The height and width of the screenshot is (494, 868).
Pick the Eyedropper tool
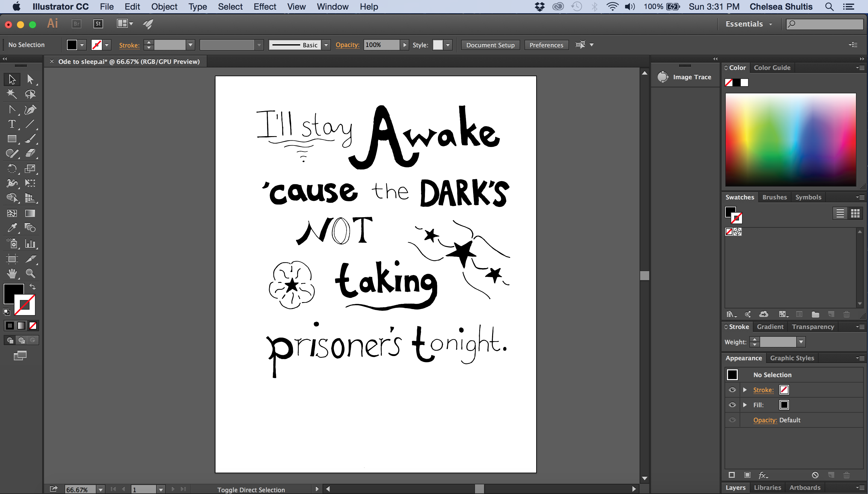click(12, 227)
